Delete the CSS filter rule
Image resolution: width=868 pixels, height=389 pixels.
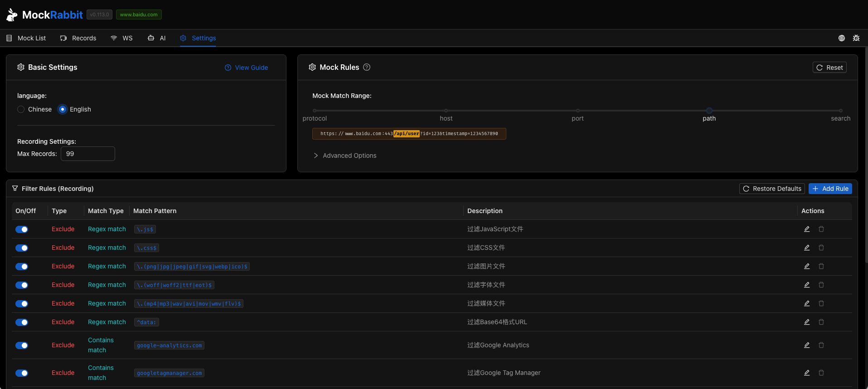point(821,248)
